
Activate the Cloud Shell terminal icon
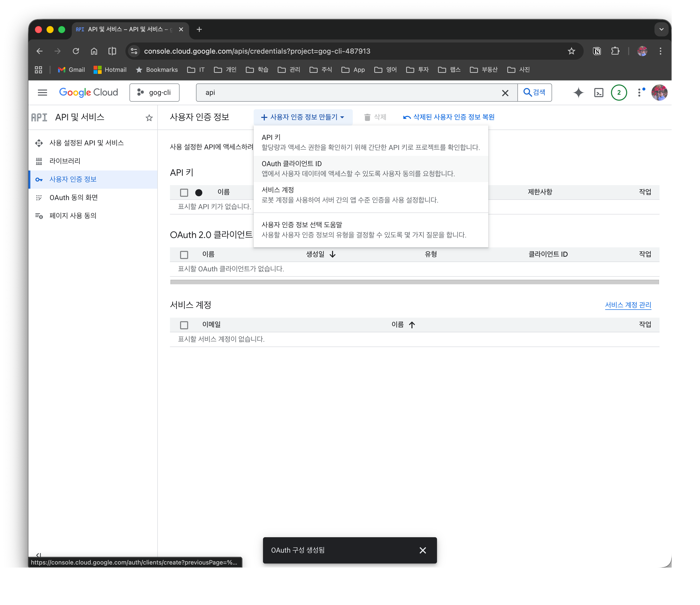pyautogui.click(x=599, y=93)
